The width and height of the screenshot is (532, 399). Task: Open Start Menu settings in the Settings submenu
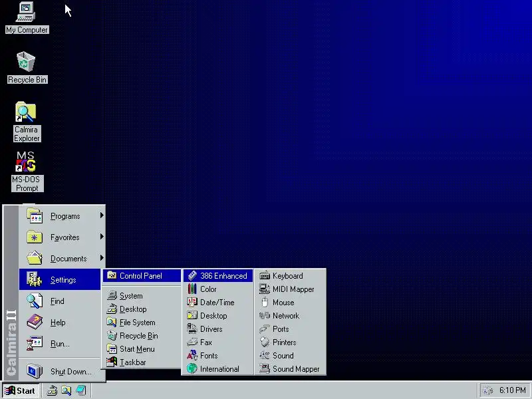tap(142, 348)
